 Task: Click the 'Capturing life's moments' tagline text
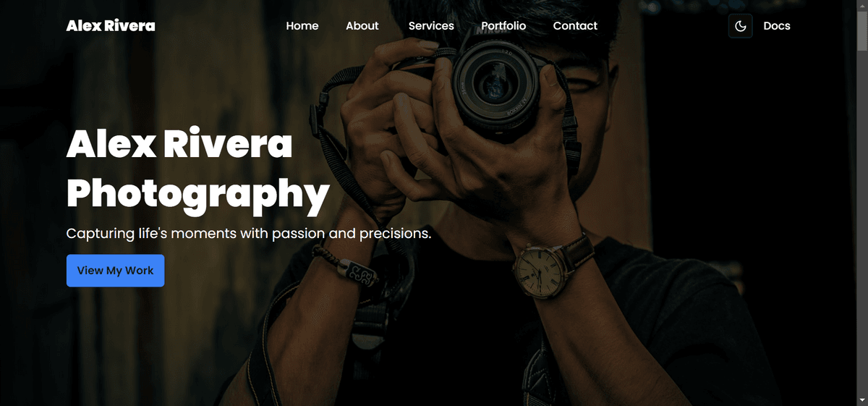248,234
